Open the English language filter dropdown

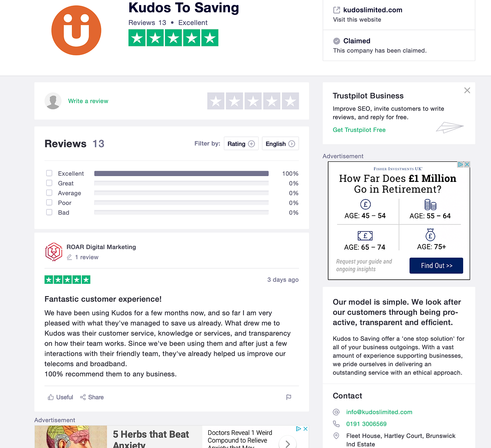(280, 143)
